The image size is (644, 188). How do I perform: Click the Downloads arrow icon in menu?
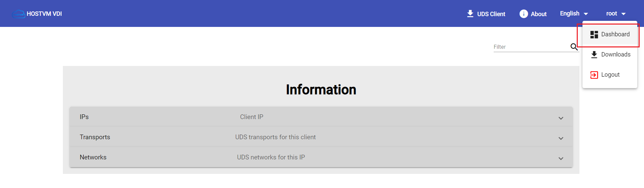coord(594,54)
